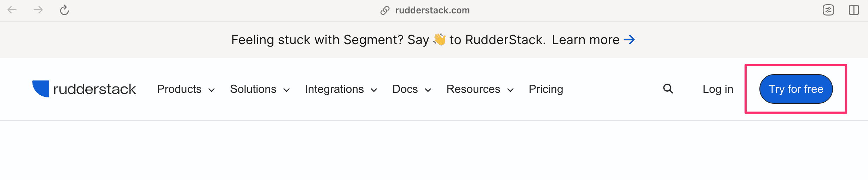This screenshot has height=180, width=868.
Task: Click the link icon in address bar
Action: click(x=385, y=11)
